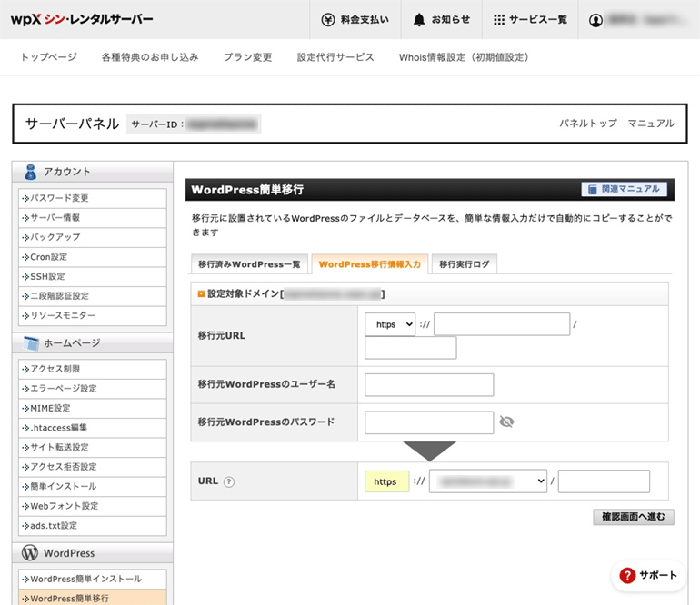Click the yen payment icon
The height and width of the screenshot is (605, 700).
[327, 20]
